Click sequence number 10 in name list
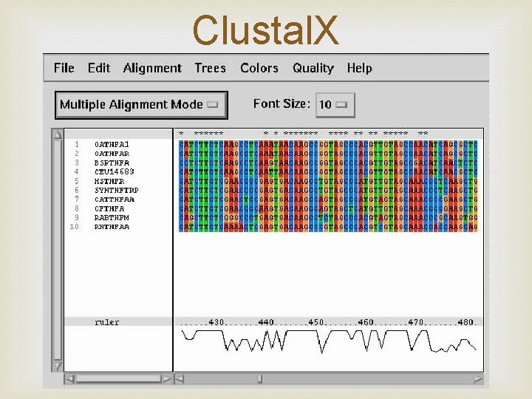The height and width of the screenshot is (399, 532). [x=75, y=227]
